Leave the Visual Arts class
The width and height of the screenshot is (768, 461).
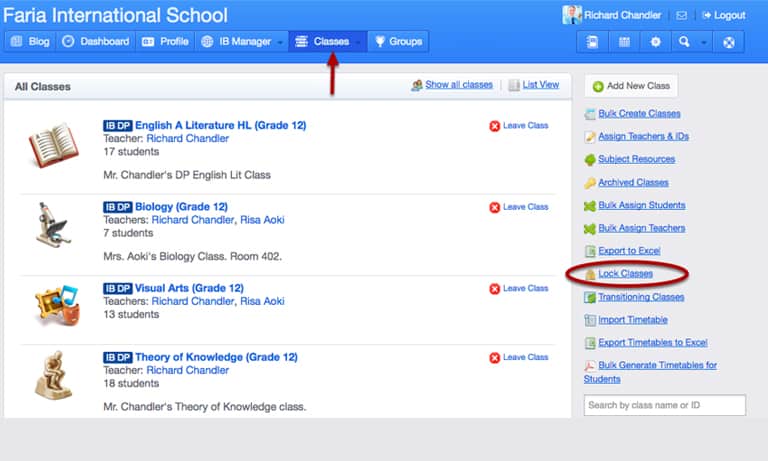click(x=519, y=289)
